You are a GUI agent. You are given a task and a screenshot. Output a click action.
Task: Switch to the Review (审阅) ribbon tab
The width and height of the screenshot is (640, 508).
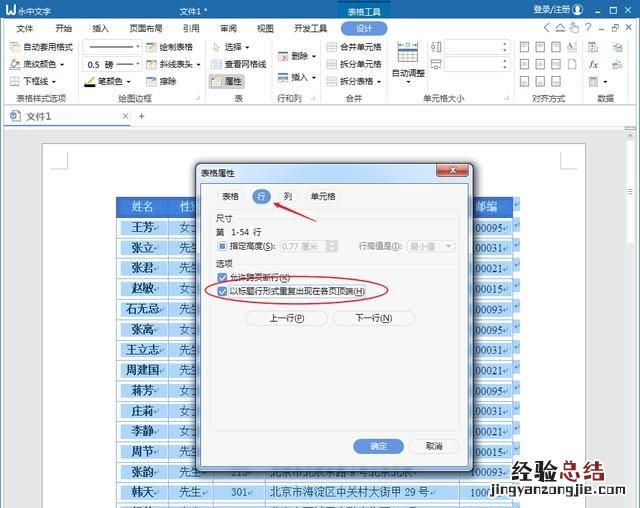coord(229,28)
